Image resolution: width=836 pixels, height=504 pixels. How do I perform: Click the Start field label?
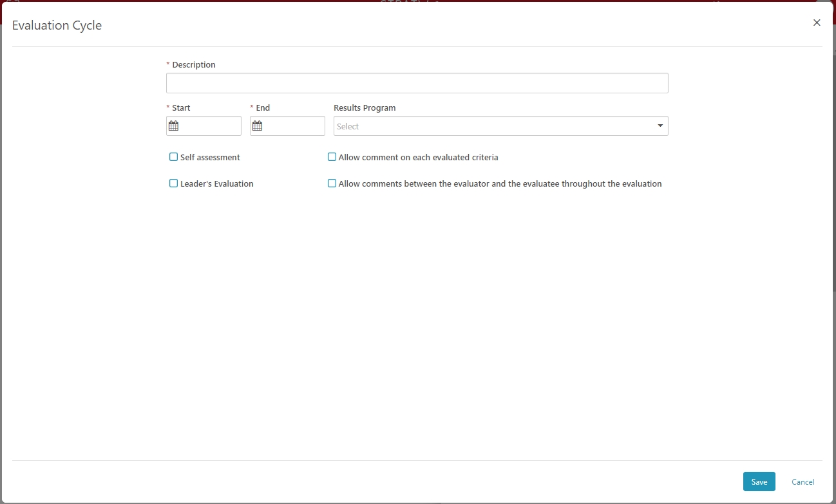tap(181, 108)
